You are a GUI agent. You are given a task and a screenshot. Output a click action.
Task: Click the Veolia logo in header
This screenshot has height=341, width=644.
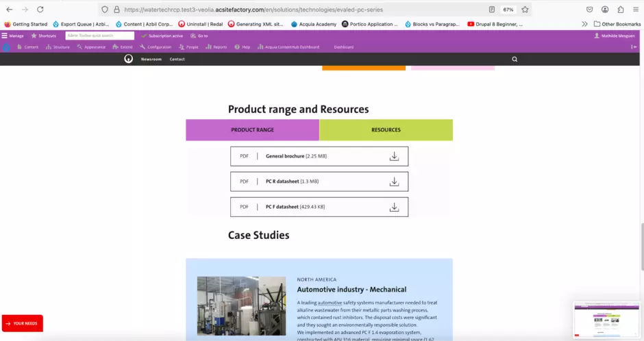pos(128,60)
